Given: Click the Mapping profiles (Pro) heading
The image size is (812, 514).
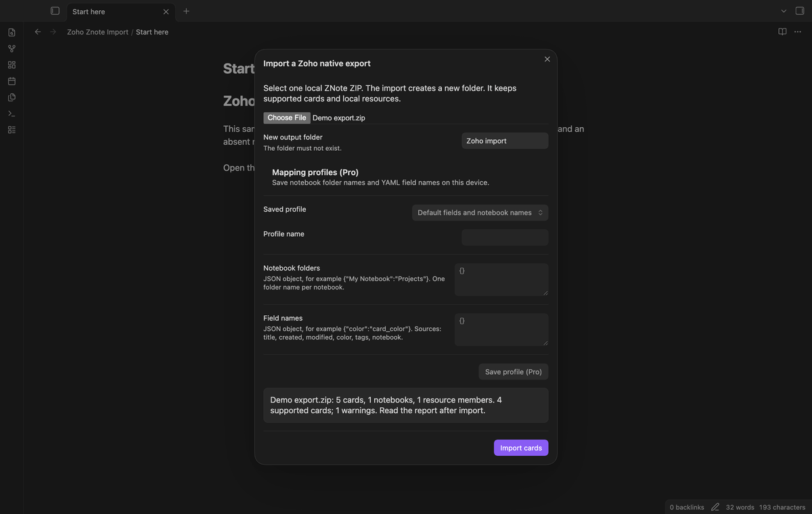Looking at the screenshot, I should coord(315,172).
